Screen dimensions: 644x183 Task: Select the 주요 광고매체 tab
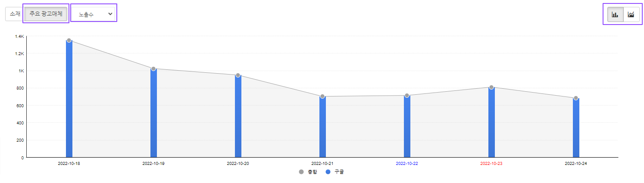(46, 14)
